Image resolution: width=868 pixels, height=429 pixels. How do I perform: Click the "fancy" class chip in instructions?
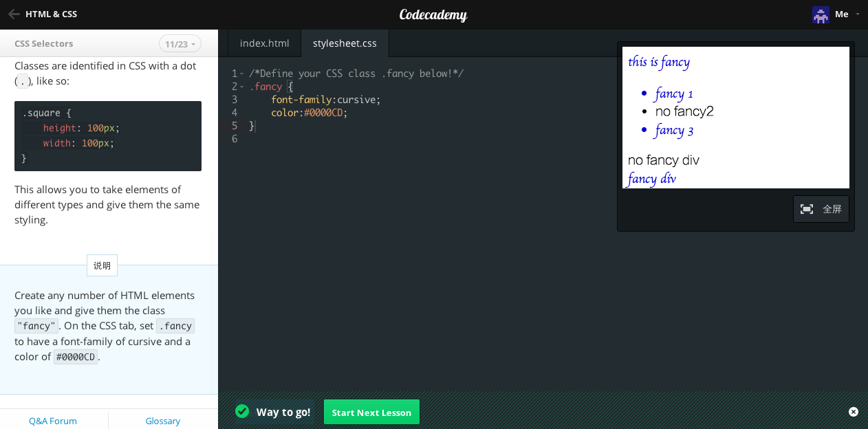coord(36,325)
